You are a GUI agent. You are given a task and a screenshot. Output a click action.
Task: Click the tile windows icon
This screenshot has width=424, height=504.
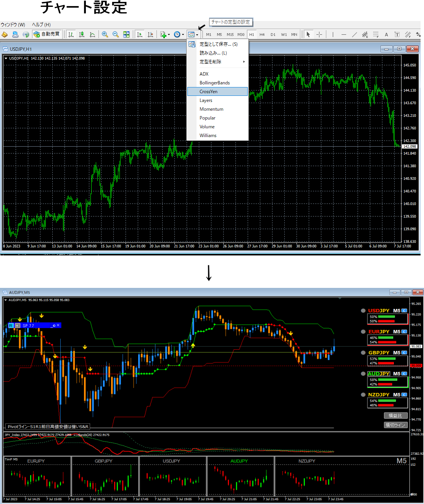coord(126,34)
